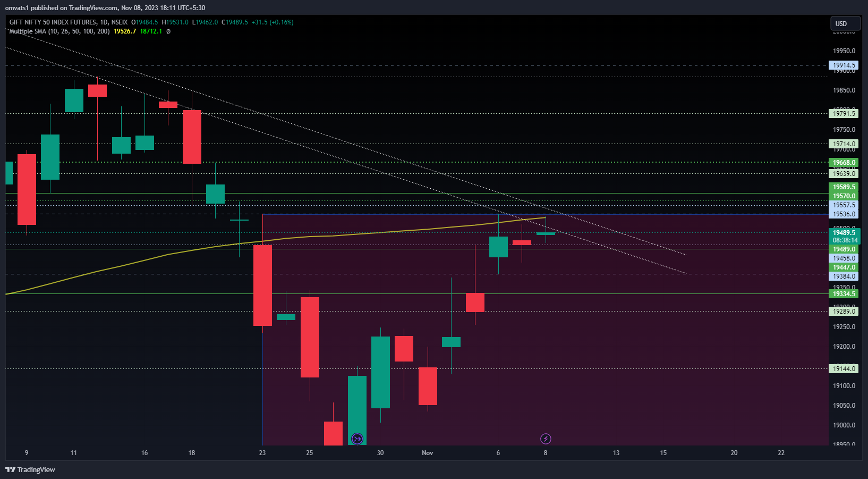This screenshot has width=868, height=479.
Task: Click the 19000.0 price scale tick
Action: [844, 425]
